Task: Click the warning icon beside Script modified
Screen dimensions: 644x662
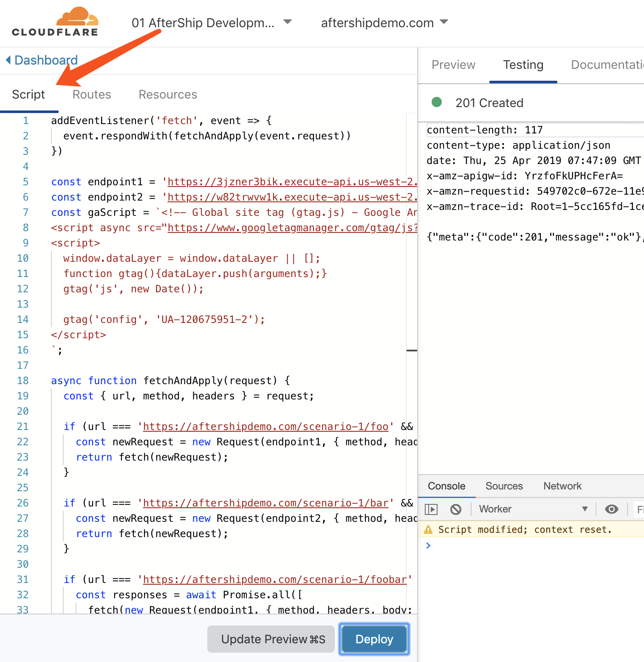Action: (x=428, y=529)
